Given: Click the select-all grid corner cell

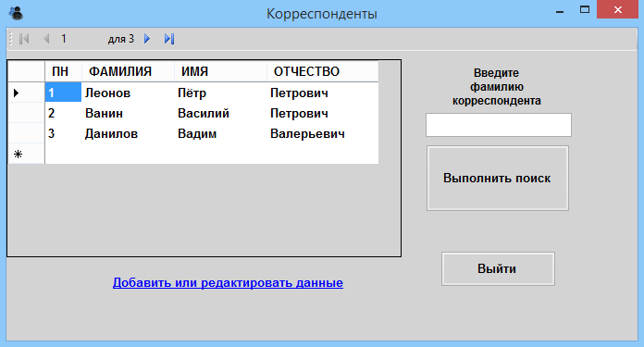Looking at the screenshot, I should coord(26,71).
